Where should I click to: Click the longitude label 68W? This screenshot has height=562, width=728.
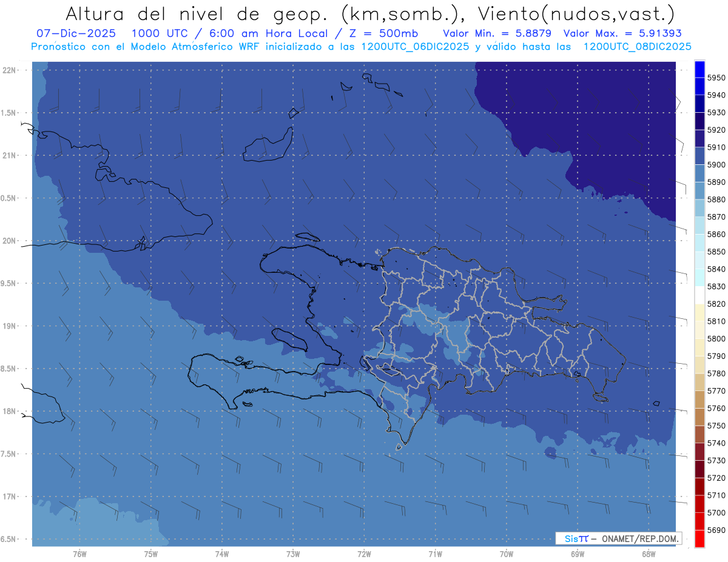pos(649,554)
